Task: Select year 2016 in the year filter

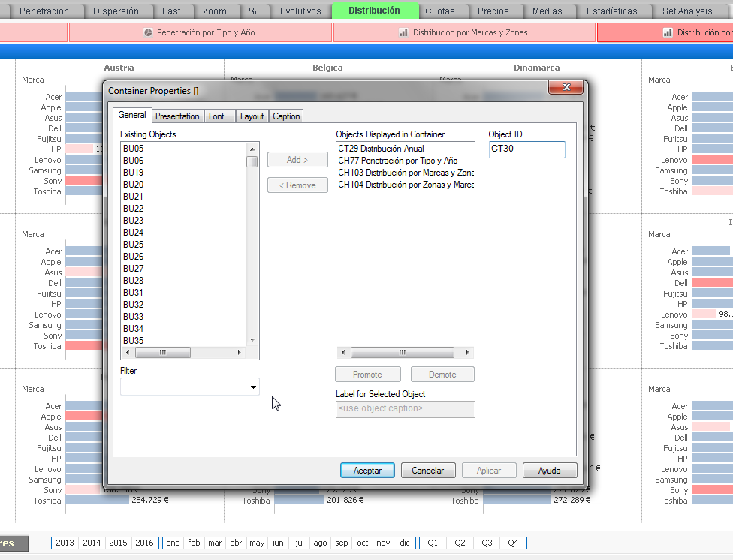Action: coord(144,543)
